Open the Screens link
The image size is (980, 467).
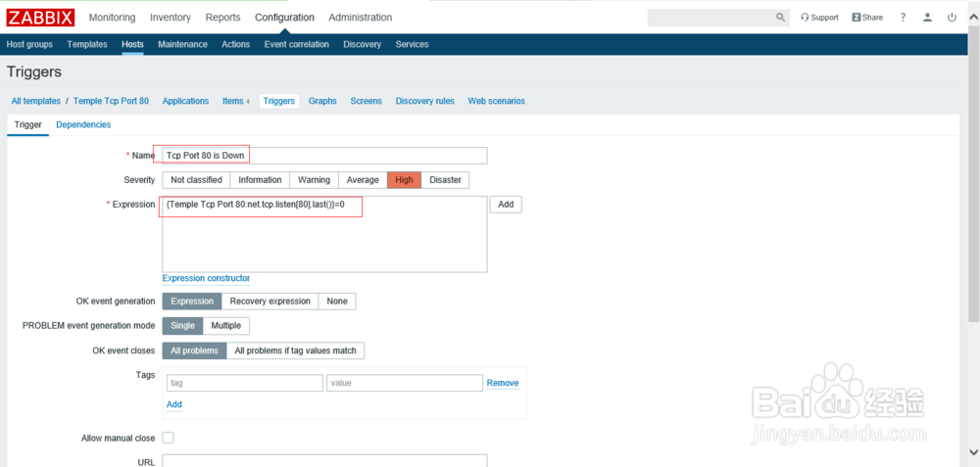click(366, 101)
